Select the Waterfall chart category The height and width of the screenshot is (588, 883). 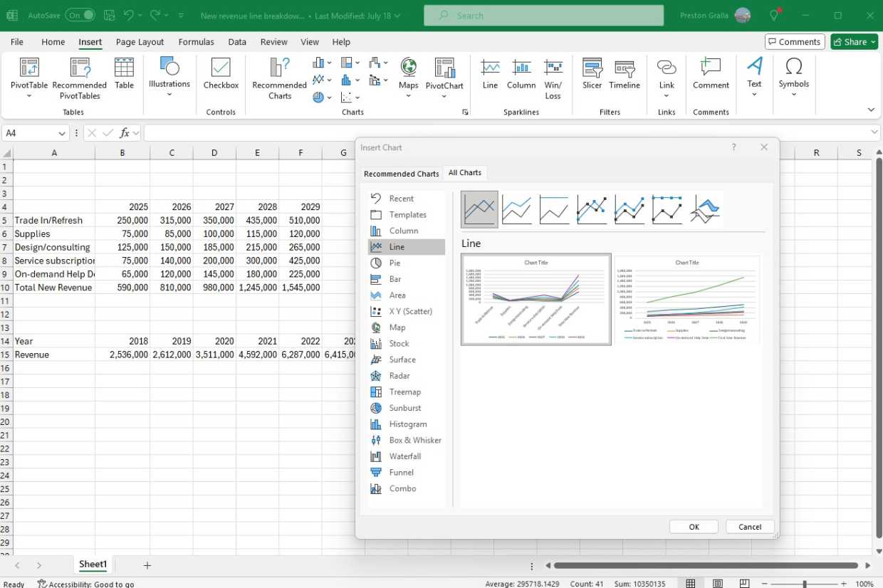(405, 456)
